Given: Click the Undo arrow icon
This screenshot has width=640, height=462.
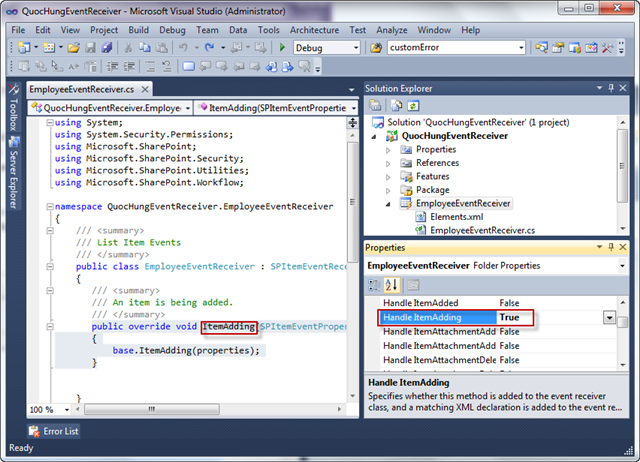Looking at the screenshot, I should (183, 48).
